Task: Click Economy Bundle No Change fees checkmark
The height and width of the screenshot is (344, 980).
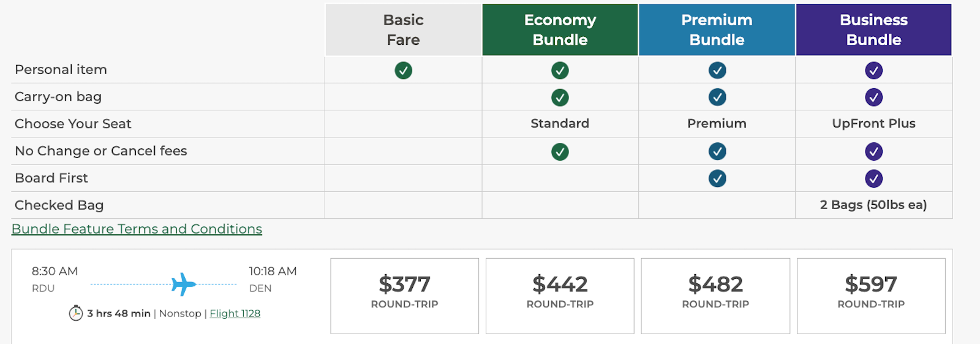Action: click(560, 151)
